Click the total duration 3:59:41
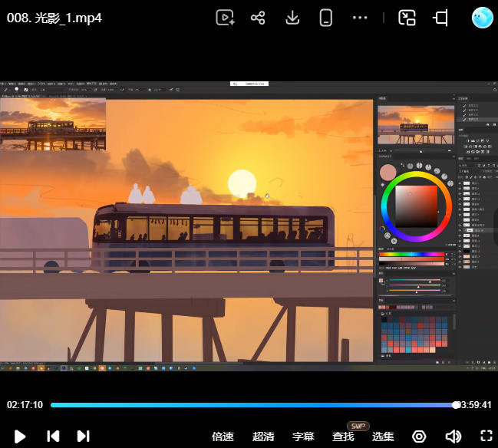Screen dimensions: 498x448 coord(476,405)
